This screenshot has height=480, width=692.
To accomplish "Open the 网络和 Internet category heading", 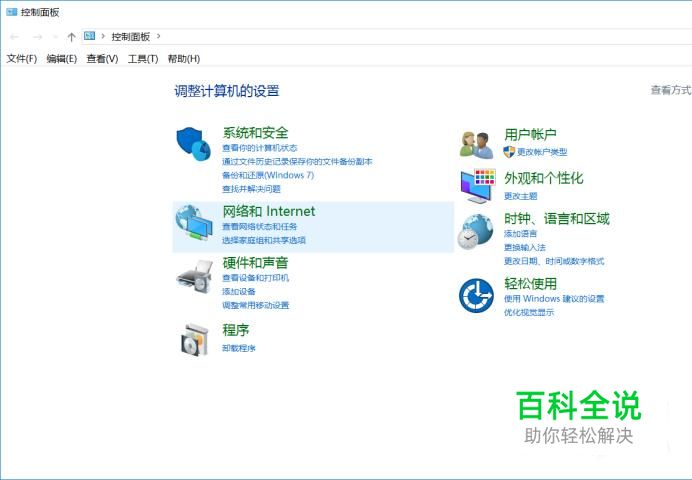I will 269,211.
